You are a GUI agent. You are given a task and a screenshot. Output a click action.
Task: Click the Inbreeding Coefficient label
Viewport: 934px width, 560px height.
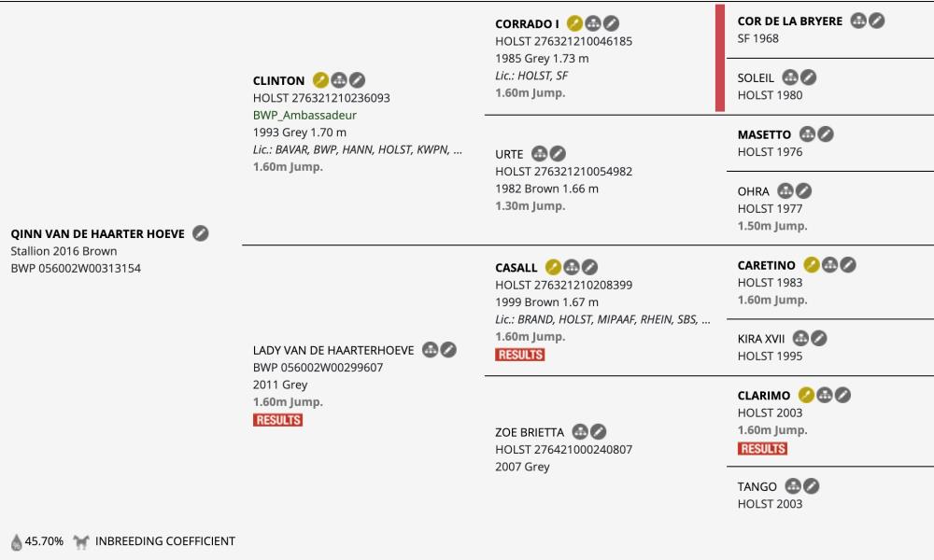165,541
